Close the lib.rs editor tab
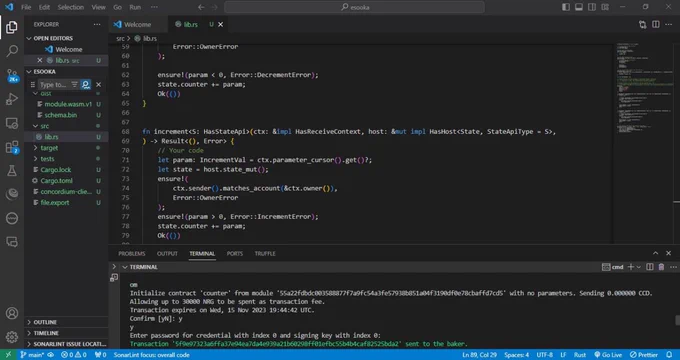Image resolution: width=680 pixels, height=360 pixels. [x=220, y=25]
